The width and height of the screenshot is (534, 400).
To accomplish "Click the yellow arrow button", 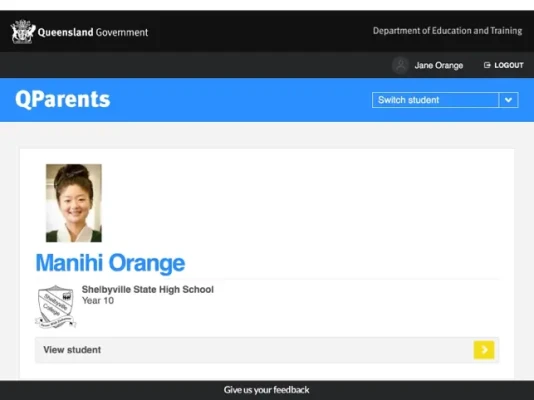I will pos(484,350).
